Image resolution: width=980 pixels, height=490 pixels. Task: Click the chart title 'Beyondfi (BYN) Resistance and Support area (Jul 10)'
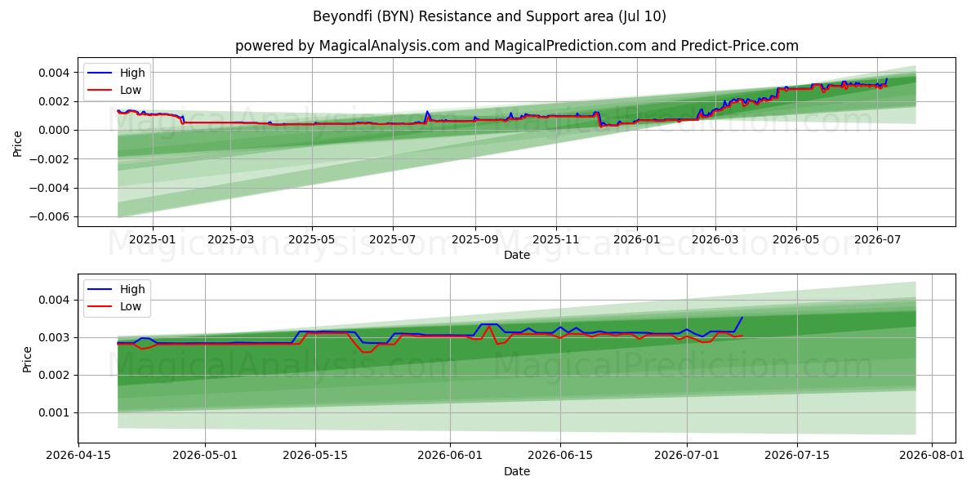(x=489, y=16)
